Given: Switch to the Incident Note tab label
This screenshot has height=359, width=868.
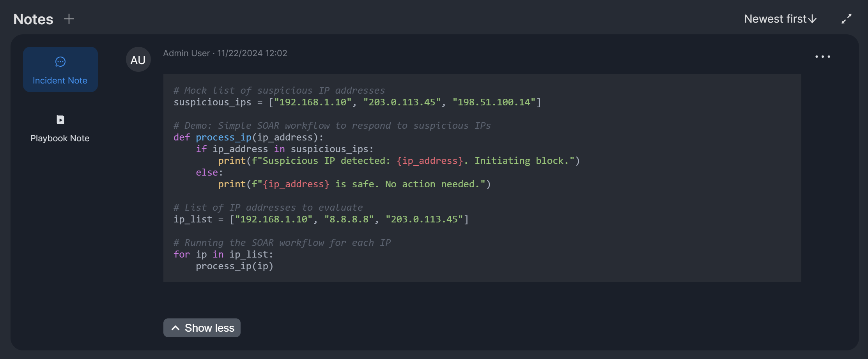Looking at the screenshot, I should click(60, 80).
